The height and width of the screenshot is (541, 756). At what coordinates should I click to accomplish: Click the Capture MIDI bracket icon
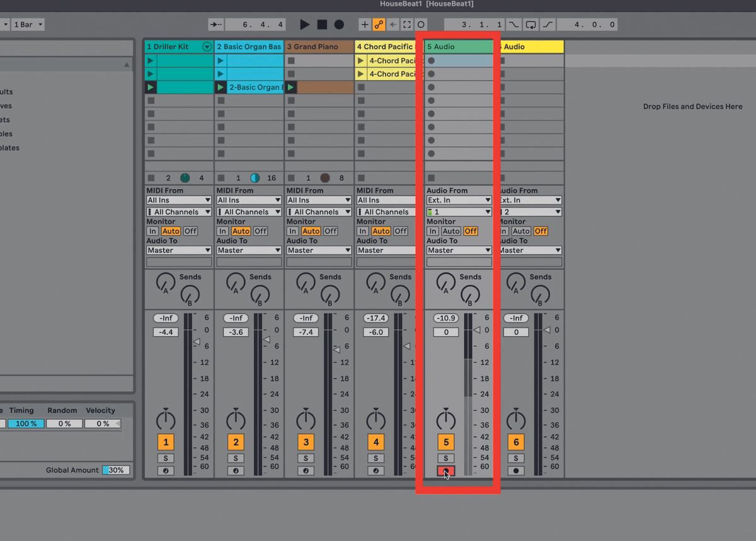[x=407, y=25]
